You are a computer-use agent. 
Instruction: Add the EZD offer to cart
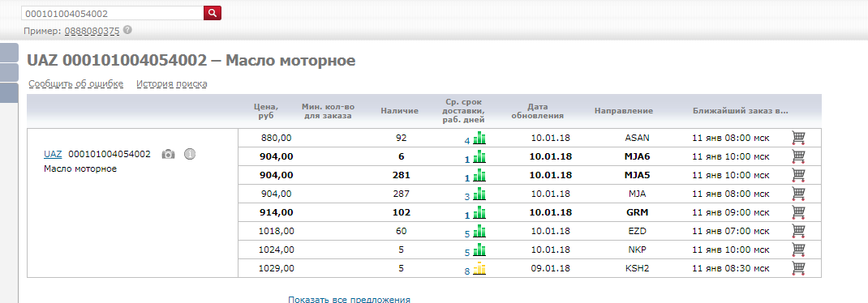click(x=798, y=231)
